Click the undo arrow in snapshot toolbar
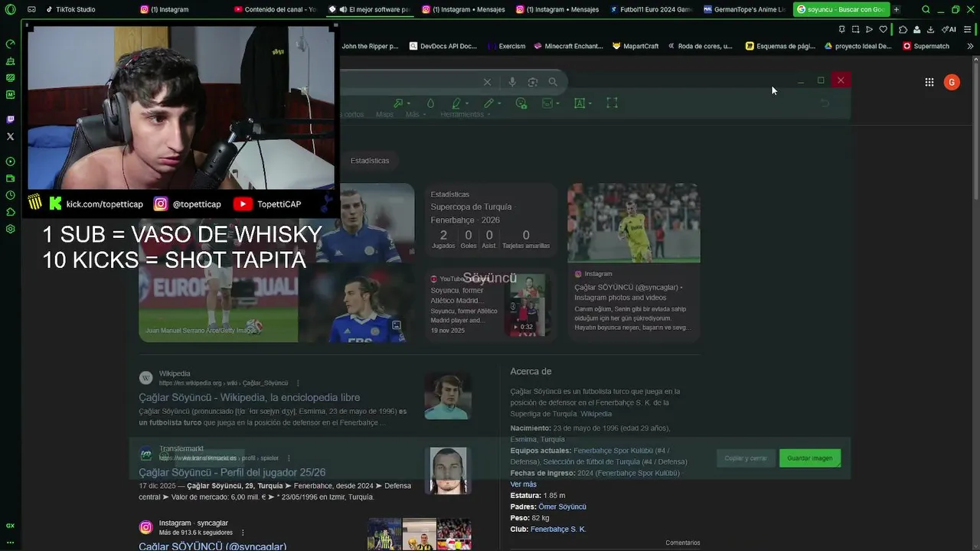Viewport: 980px width, 551px height. click(x=825, y=103)
